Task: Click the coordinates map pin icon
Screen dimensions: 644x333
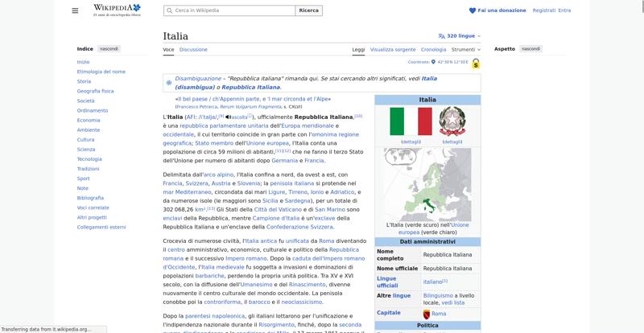Action: pyautogui.click(x=433, y=62)
